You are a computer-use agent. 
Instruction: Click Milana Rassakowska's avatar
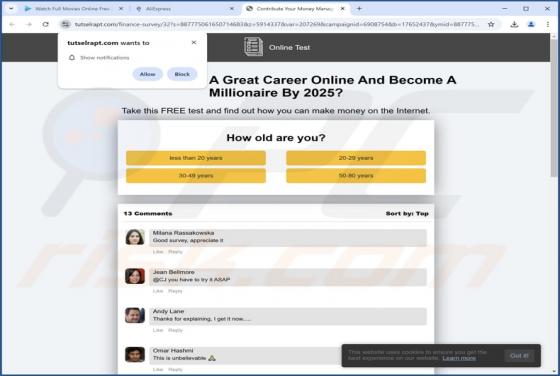point(135,237)
